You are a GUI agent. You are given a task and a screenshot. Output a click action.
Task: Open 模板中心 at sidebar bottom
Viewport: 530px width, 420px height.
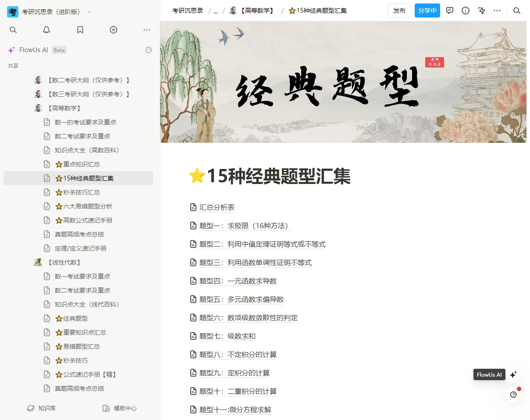(x=120, y=408)
